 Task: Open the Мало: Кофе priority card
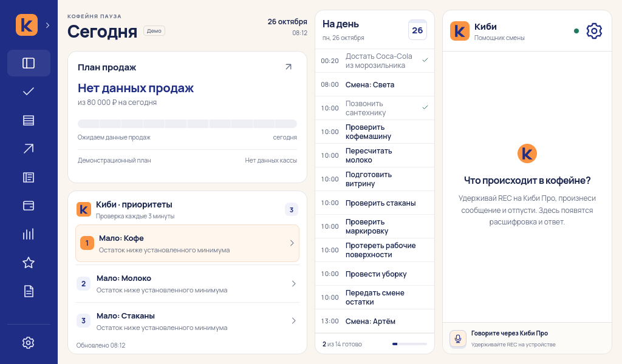pyautogui.click(x=187, y=243)
